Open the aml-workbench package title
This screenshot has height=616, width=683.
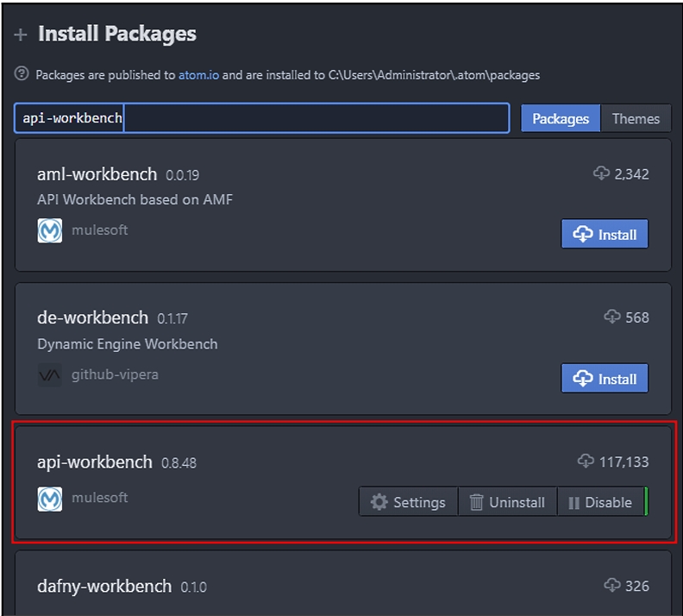97,173
